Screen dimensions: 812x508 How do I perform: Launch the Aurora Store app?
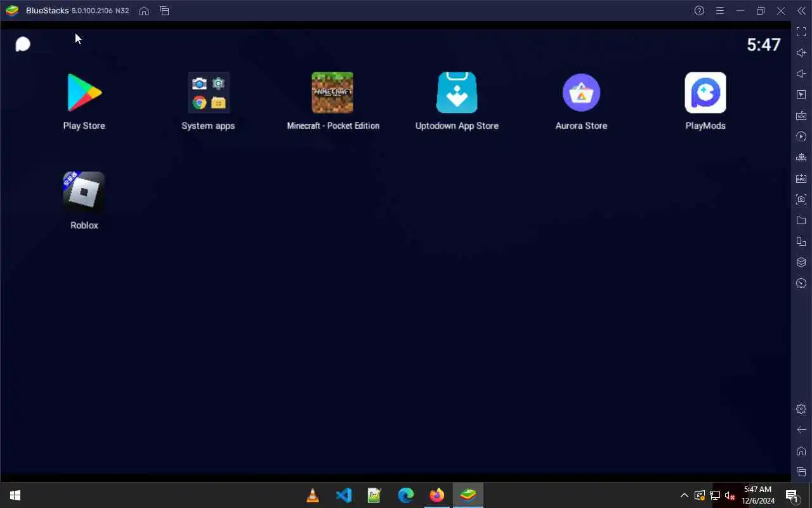pyautogui.click(x=581, y=93)
